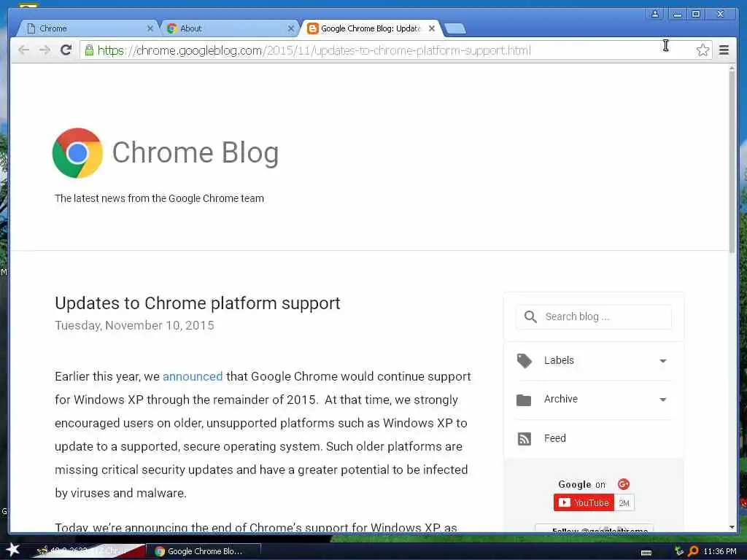Click the Search blog input field
Viewport: 747px width, 560px height.
594,316
